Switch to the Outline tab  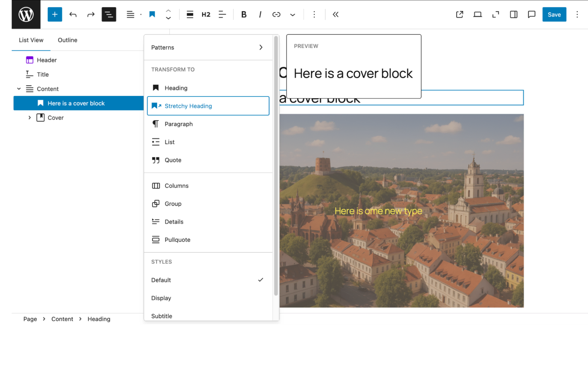(67, 40)
